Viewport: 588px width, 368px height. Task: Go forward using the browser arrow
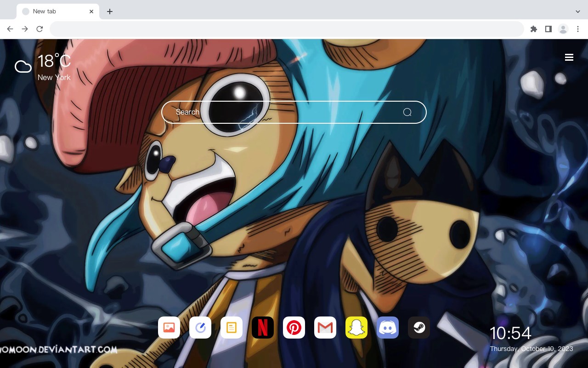pos(25,29)
